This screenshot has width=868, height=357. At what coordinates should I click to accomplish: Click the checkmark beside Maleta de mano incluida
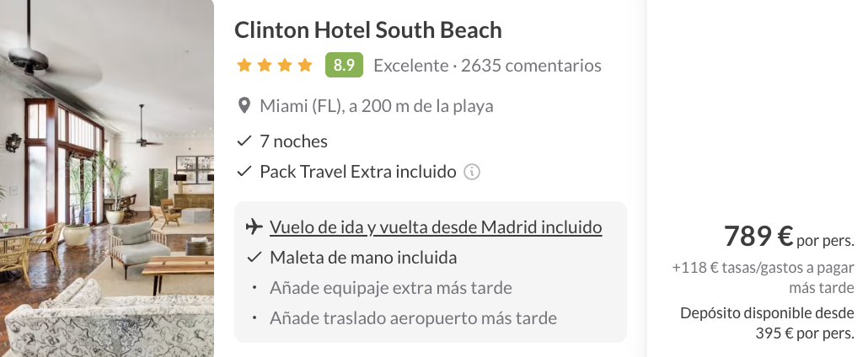(x=253, y=258)
